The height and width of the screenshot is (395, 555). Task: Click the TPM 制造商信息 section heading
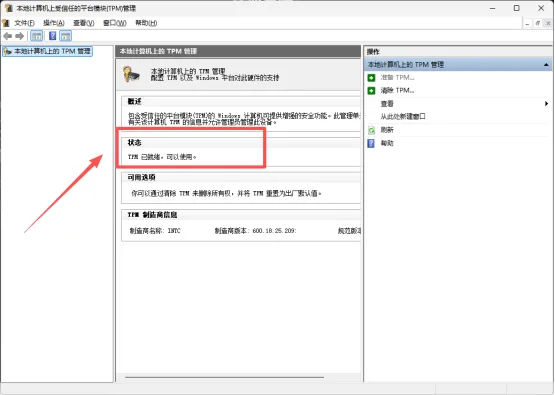tap(152, 215)
